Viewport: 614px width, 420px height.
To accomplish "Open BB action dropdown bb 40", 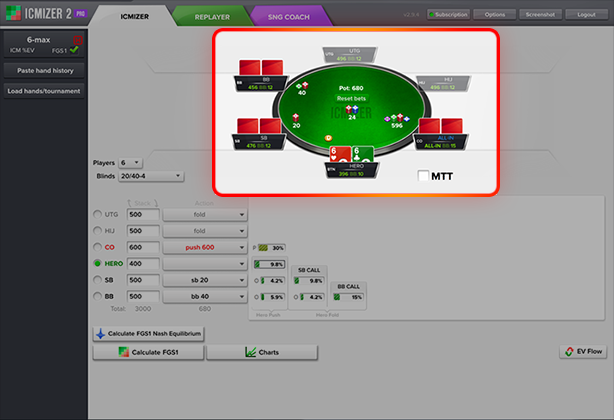I will [x=205, y=297].
